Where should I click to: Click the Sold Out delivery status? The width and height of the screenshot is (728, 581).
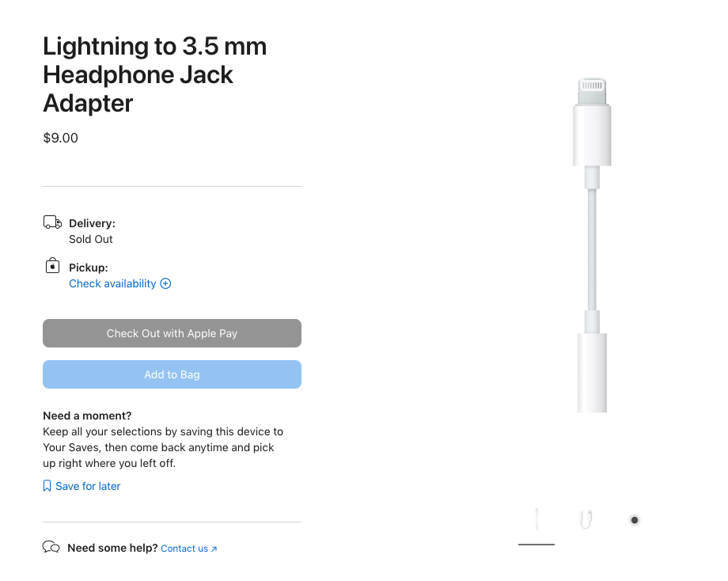pos(90,239)
